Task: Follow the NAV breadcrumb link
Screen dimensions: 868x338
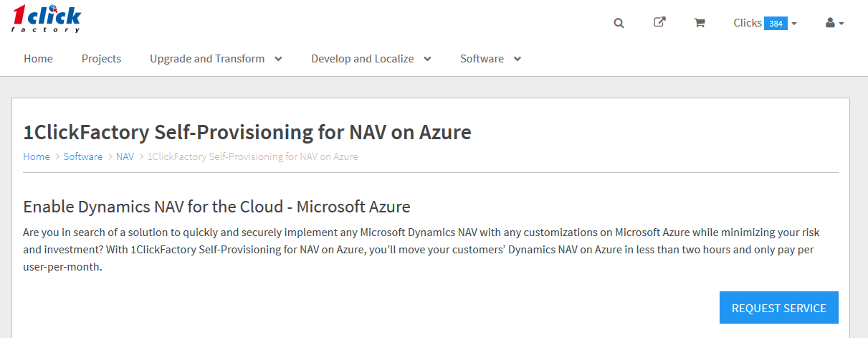Action: 125,156
